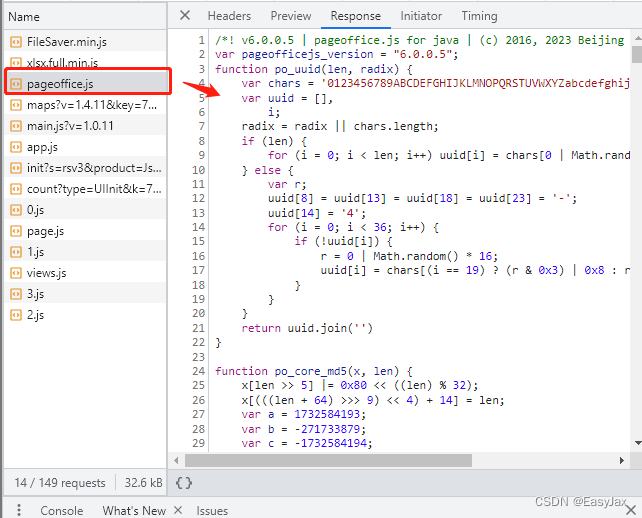Select the 0.js request

pyautogui.click(x=85, y=210)
